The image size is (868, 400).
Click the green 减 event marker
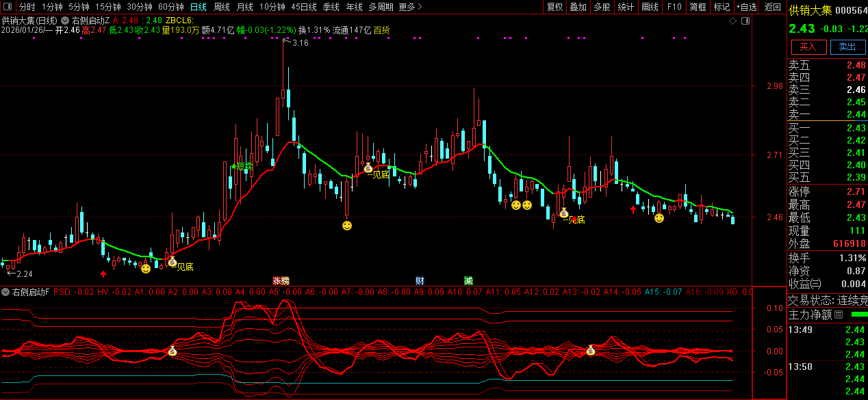click(x=468, y=280)
